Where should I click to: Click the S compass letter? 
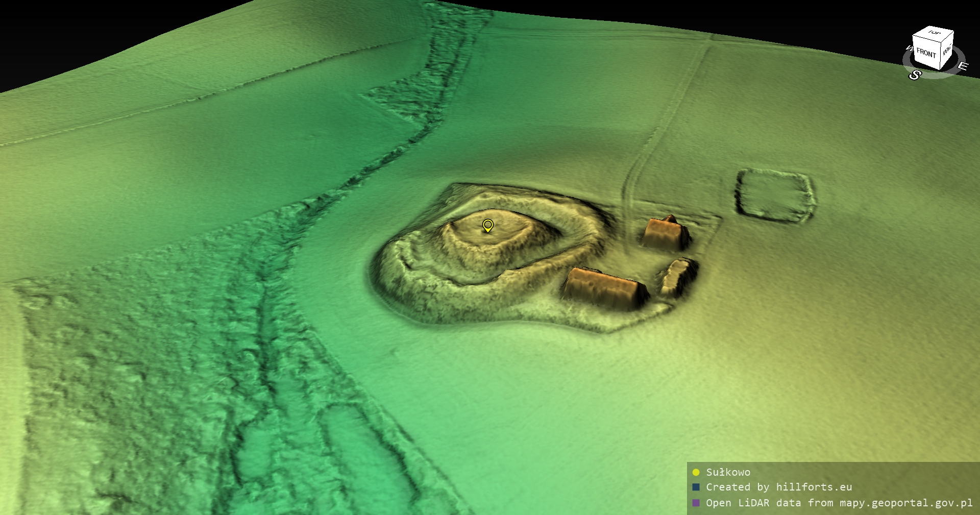915,76
